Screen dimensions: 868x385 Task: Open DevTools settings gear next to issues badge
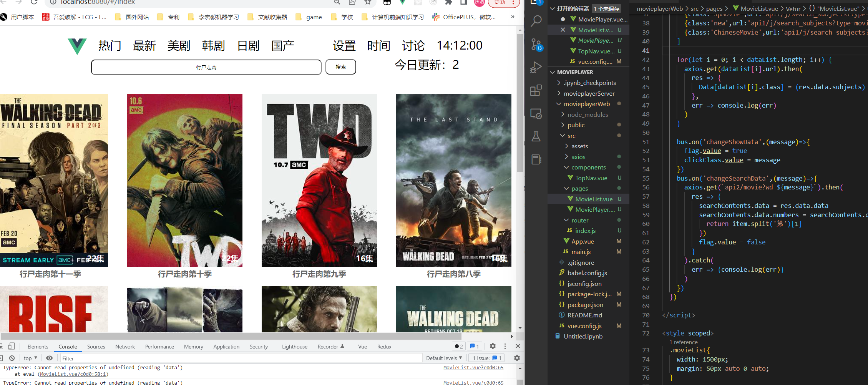tap(493, 346)
